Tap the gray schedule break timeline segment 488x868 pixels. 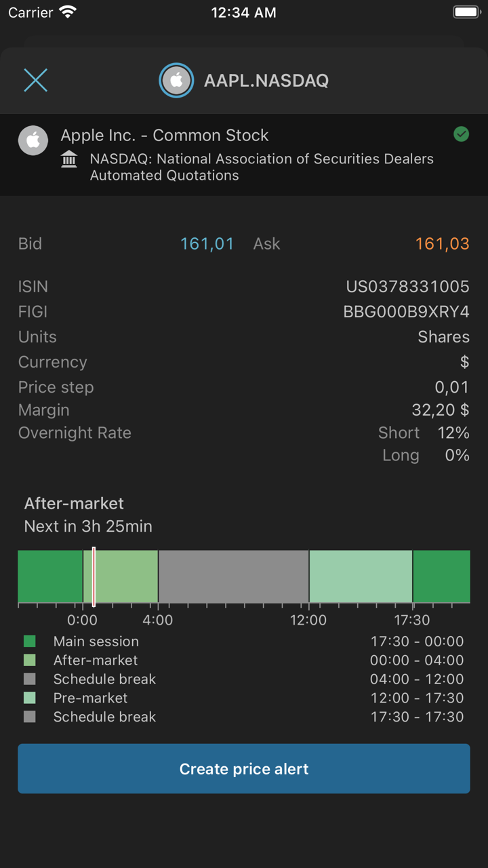click(233, 576)
